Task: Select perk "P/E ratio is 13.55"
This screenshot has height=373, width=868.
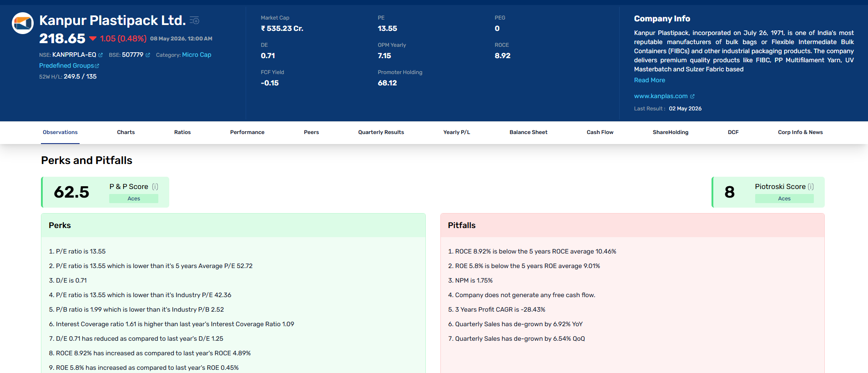Action: (77, 251)
